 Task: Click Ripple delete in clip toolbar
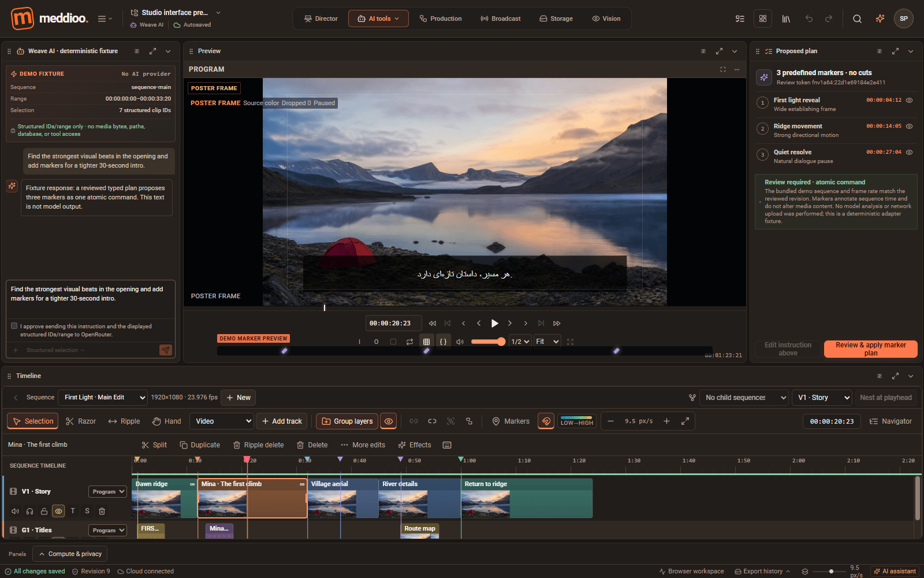click(258, 445)
